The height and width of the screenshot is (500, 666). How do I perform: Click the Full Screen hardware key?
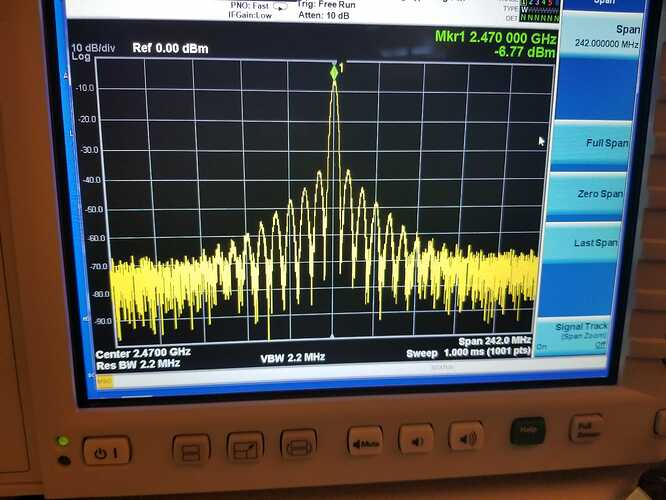(587, 427)
